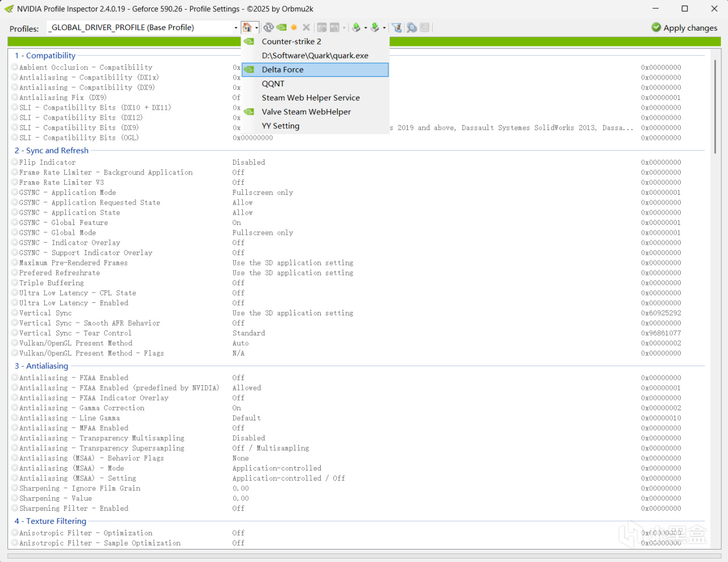Click the Vulkan/OpenGL Present Method - Flags row
Viewport: 728px width, 562px height.
click(92, 353)
